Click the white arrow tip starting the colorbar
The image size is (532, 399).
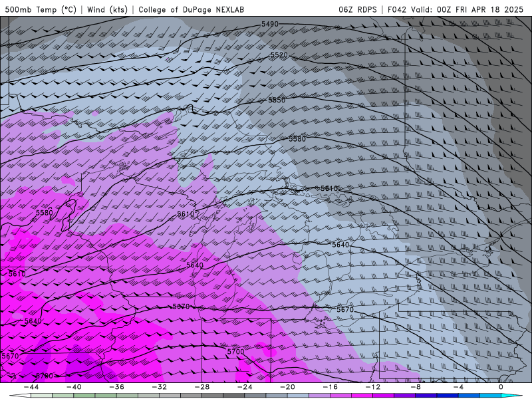[x=20, y=396]
